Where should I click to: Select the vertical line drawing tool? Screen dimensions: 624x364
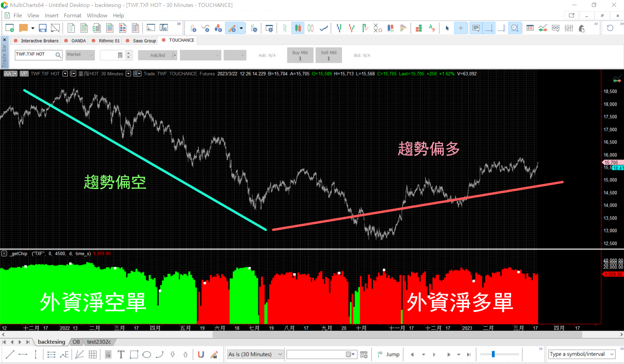click(36, 354)
